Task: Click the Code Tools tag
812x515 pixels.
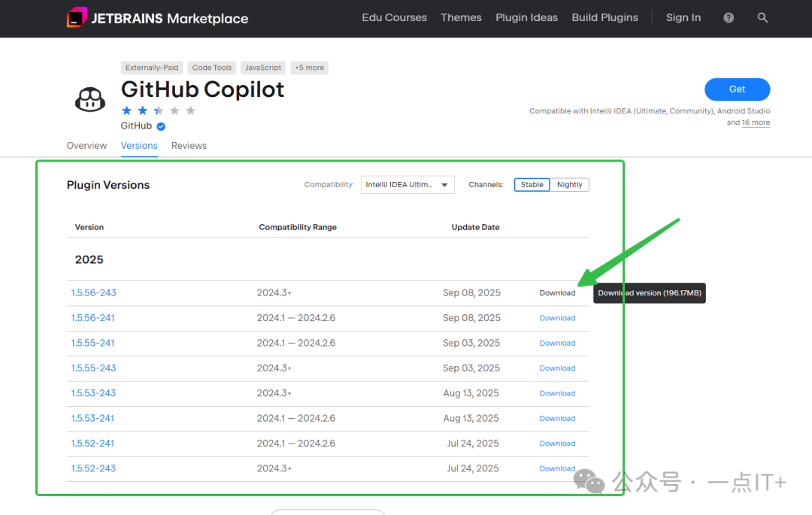Action: tap(212, 68)
